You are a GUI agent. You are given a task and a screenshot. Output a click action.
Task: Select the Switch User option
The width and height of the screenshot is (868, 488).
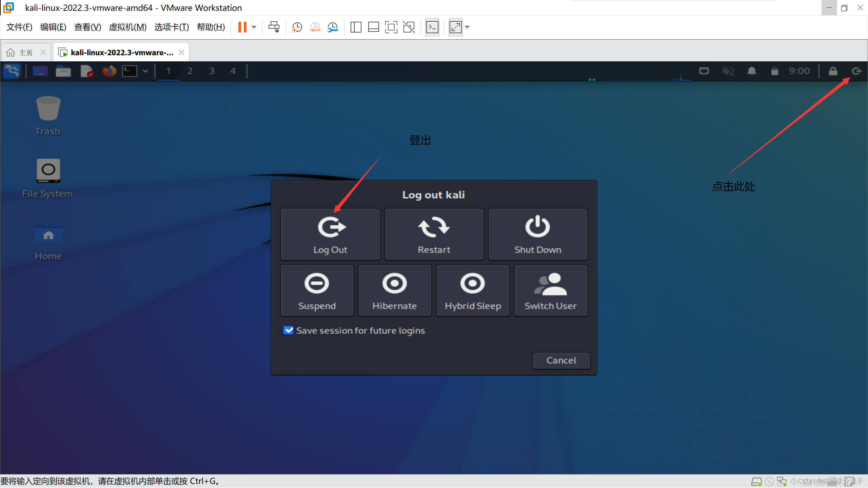[x=550, y=290]
